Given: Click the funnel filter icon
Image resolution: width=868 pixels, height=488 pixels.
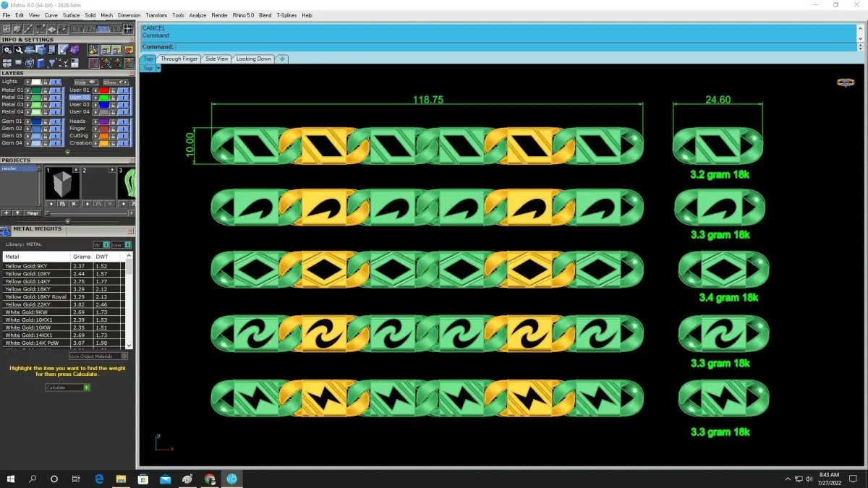Looking at the screenshot, I should [x=51, y=63].
